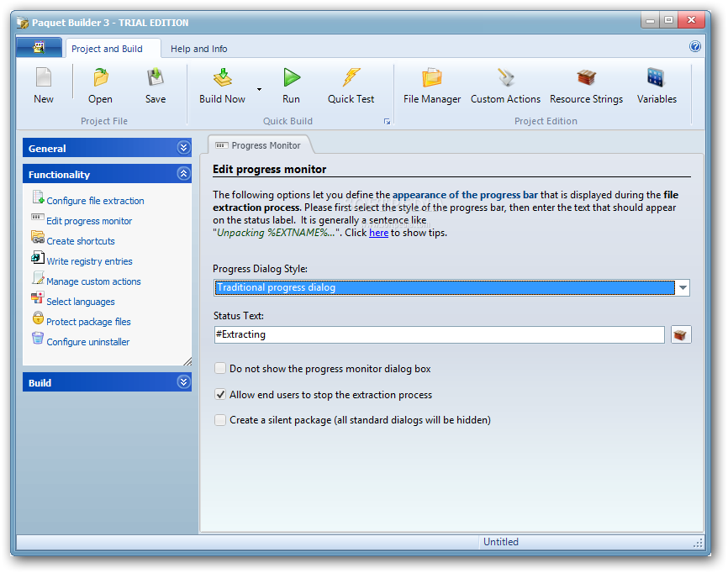Switch to the Help and Info tab
This screenshot has width=728, height=573.
tap(198, 49)
